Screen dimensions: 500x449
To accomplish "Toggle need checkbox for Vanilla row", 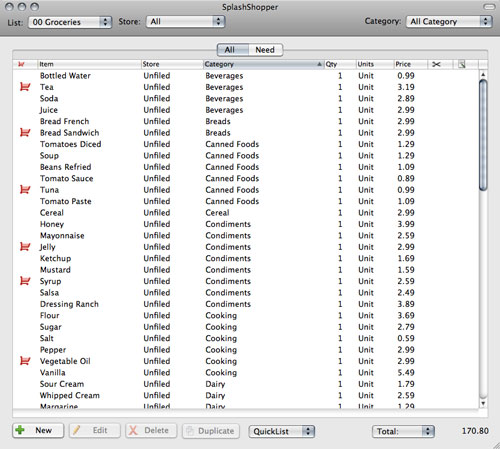I will pos(25,372).
